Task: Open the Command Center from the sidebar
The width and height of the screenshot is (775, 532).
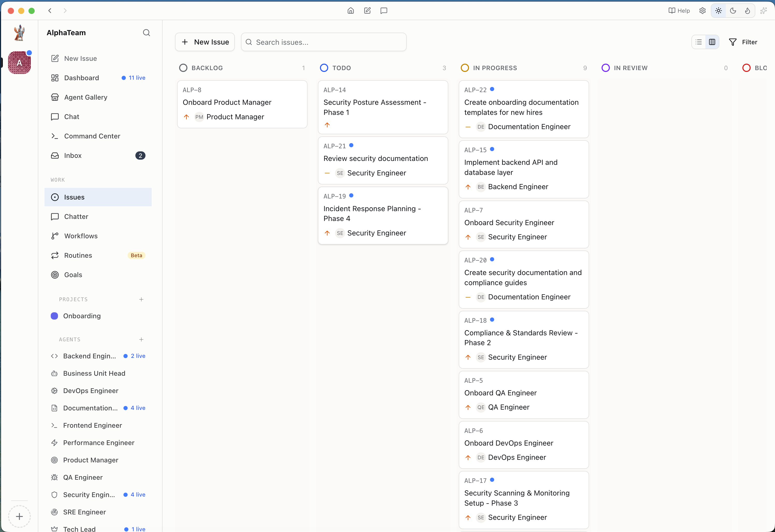Action: (x=92, y=136)
